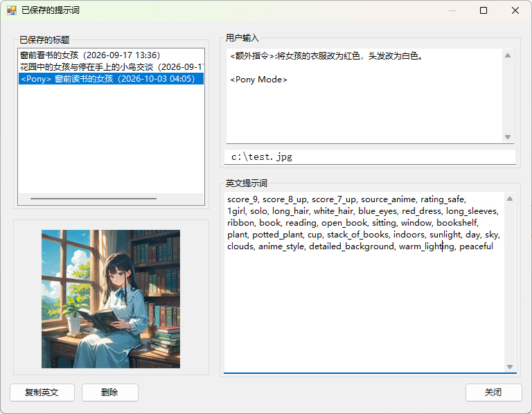This screenshot has width=532, height=414.
Task: Close the 已保存的提示词 window via X
Action: 515,10
